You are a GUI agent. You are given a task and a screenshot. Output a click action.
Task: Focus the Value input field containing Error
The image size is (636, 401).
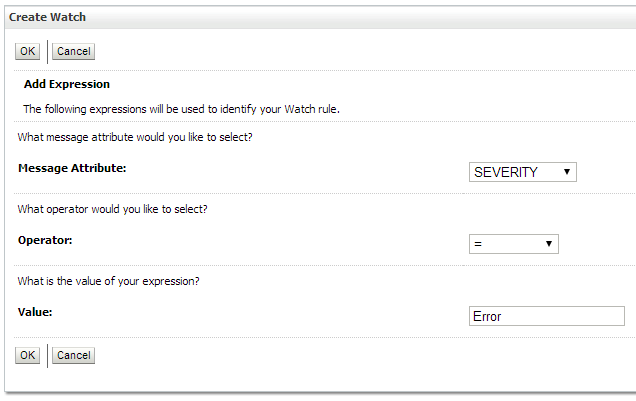tap(546, 316)
